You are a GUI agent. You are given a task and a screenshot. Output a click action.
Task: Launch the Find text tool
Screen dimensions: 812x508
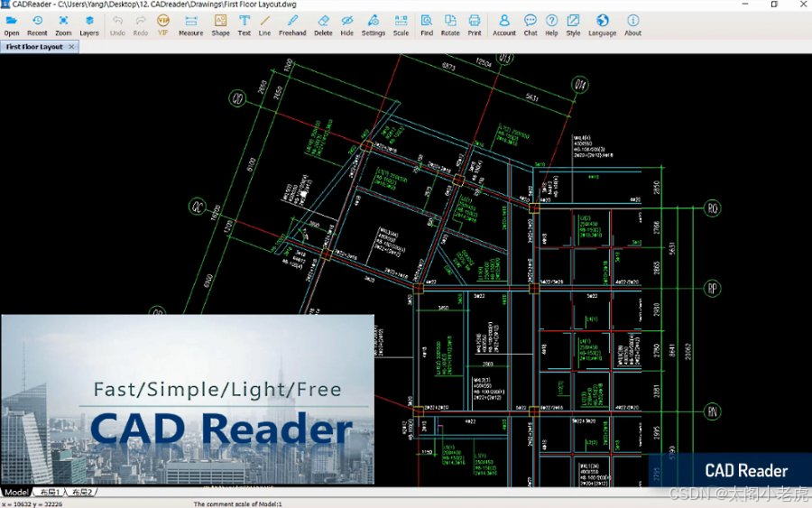click(x=427, y=25)
